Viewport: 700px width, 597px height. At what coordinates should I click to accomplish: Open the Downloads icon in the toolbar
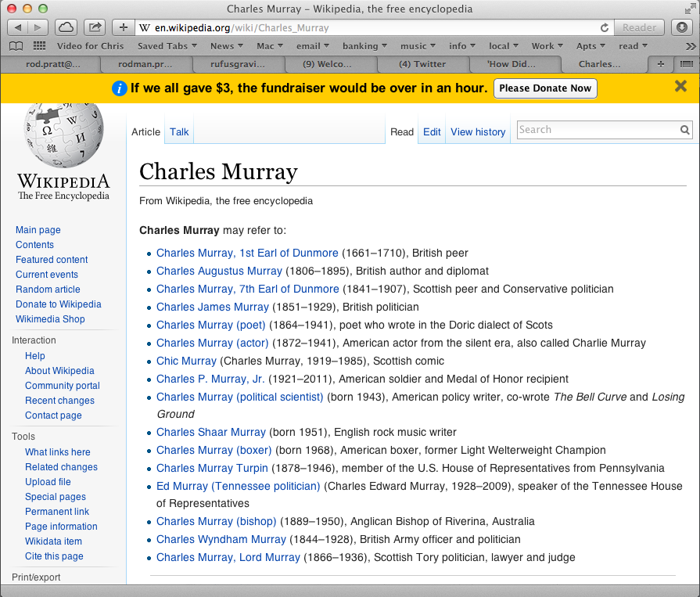[682, 27]
